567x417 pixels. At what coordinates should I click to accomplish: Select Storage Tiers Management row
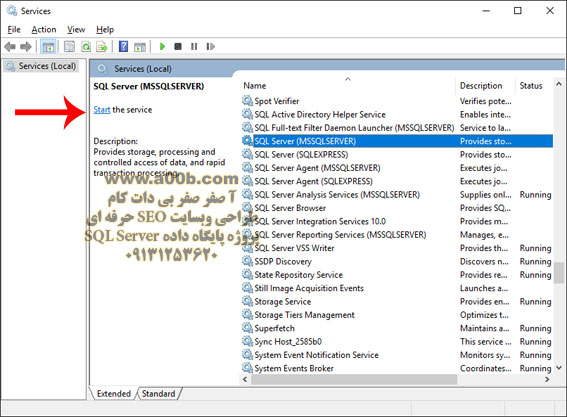(x=397, y=315)
